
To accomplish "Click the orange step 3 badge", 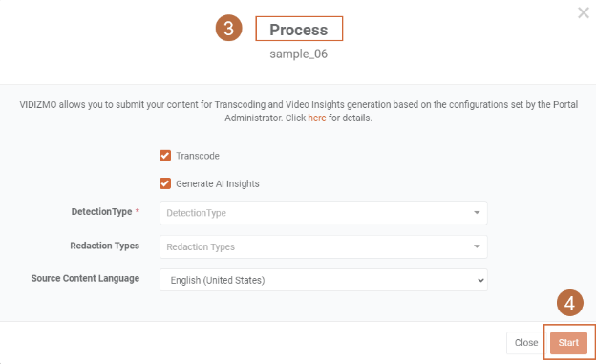I will (229, 28).
